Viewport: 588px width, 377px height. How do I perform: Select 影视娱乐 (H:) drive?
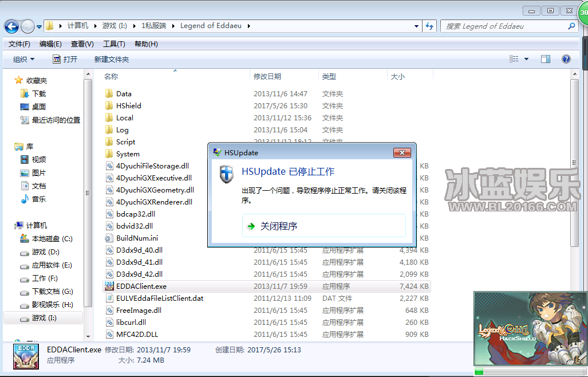pyautogui.click(x=47, y=305)
